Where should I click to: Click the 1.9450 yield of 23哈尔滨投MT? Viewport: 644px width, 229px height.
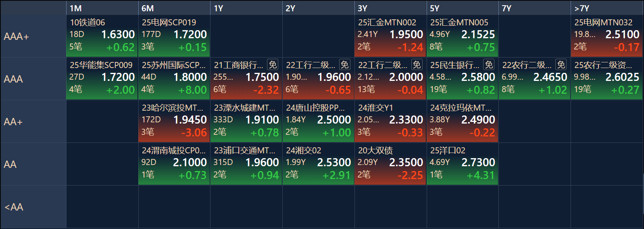click(x=190, y=120)
